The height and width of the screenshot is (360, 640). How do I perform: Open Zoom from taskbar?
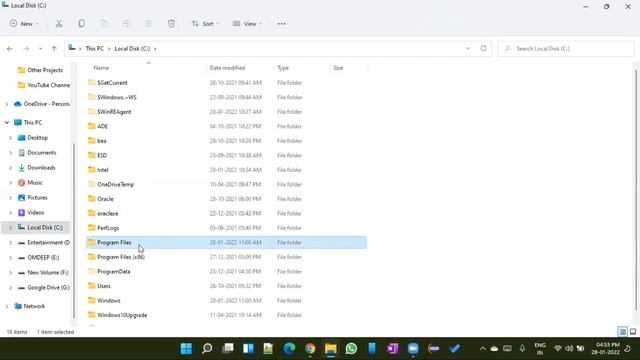coord(413,348)
